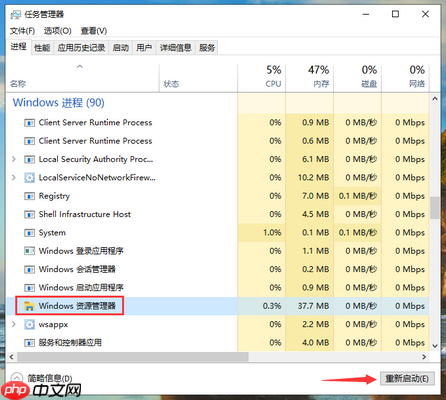Click the vertical scrollbar thumb
The image size is (446, 400).
[434, 208]
